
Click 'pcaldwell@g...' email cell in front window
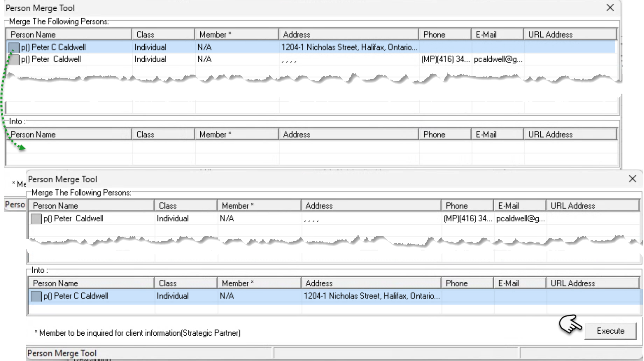pyautogui.click(x=520, y=218)
